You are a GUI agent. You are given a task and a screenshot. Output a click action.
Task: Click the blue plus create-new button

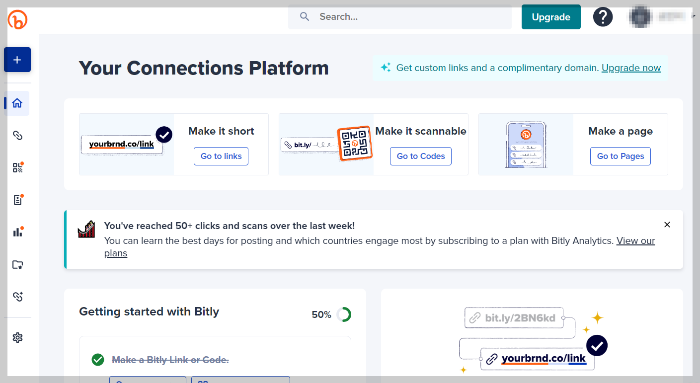point(17,60)
